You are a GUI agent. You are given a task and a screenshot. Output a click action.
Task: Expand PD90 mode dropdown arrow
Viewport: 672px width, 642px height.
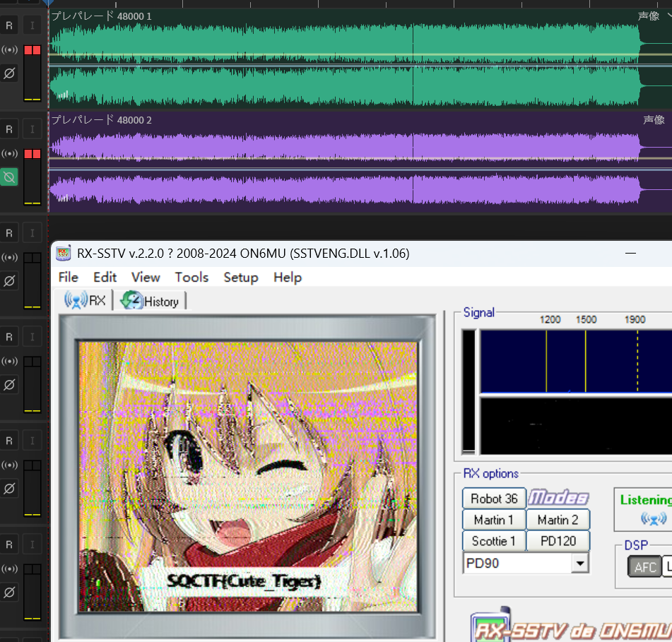tap(580, 563)
